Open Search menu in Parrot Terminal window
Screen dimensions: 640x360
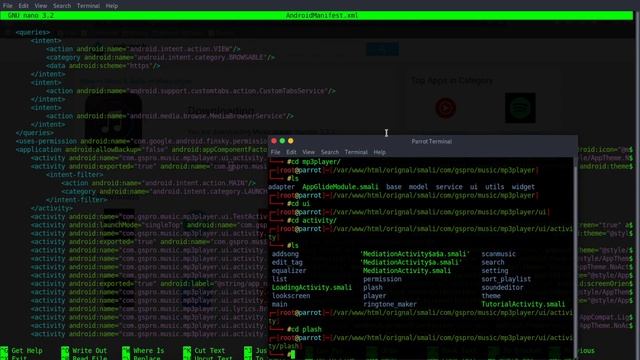(329, 152)
